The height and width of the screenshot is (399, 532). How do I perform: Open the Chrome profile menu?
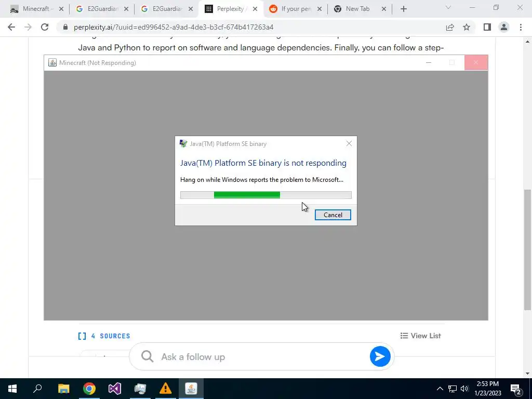(x=504, y=27)
